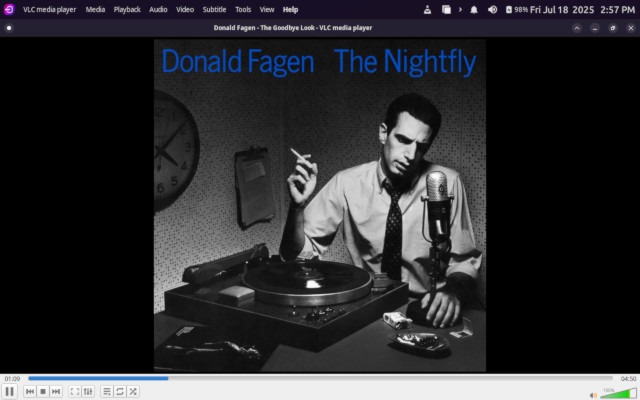
Task: Skip to the previous track
Action: pos(30,391)
